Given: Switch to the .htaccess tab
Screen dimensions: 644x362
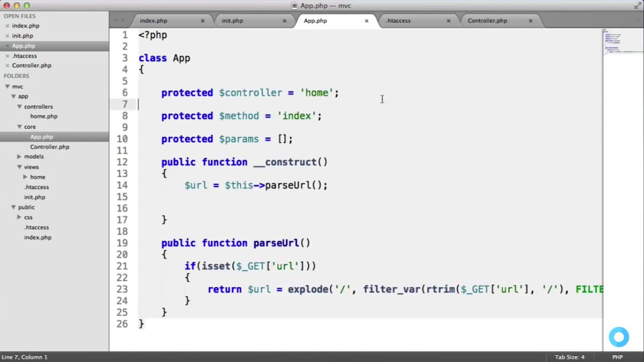Looking at the screenshot, I should tap(398, 21).
